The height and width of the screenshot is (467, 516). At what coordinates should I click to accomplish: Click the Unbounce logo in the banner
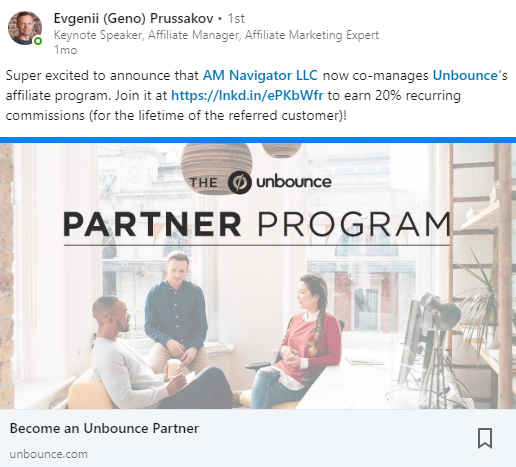pos(280,182)
